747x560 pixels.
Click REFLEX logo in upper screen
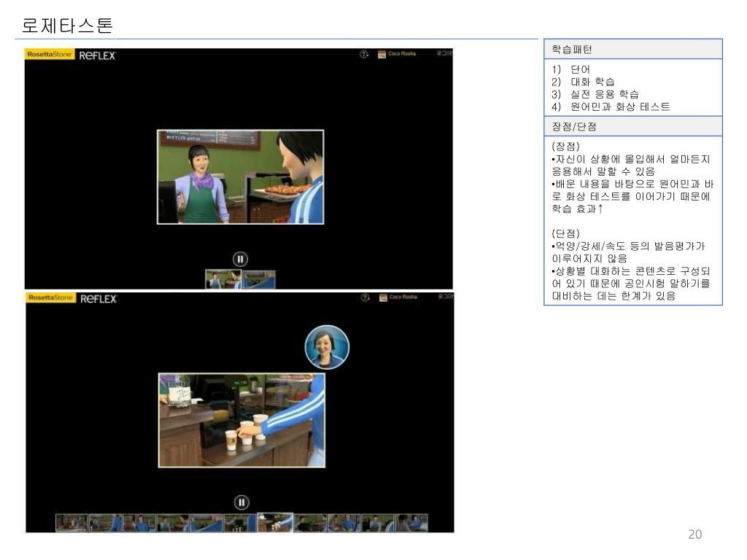(97, 55)
